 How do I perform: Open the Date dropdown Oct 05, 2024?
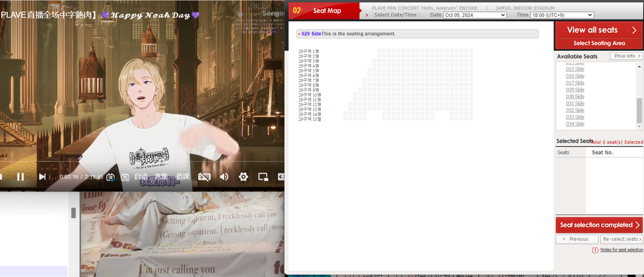click(475, 15)
